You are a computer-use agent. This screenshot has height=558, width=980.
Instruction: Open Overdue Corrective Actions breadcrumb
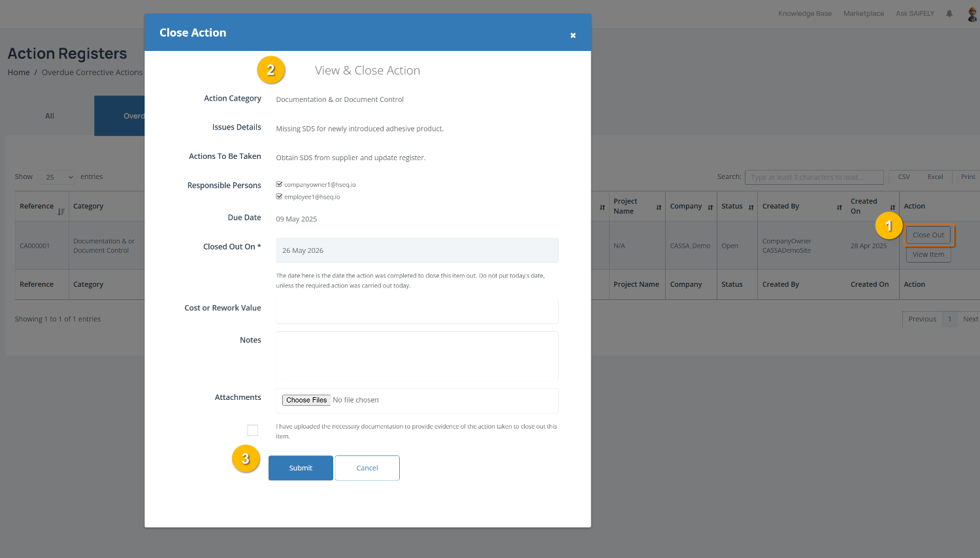tap(92, 73)
